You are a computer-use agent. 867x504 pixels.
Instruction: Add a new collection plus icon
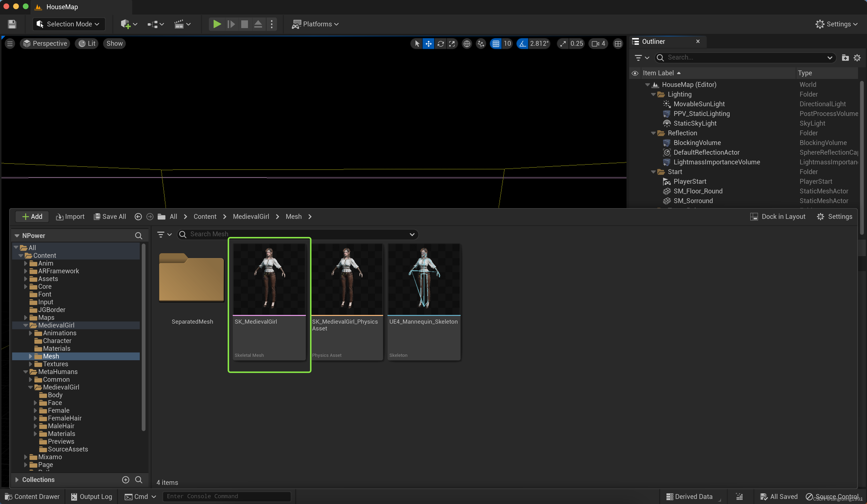[126, 480]
